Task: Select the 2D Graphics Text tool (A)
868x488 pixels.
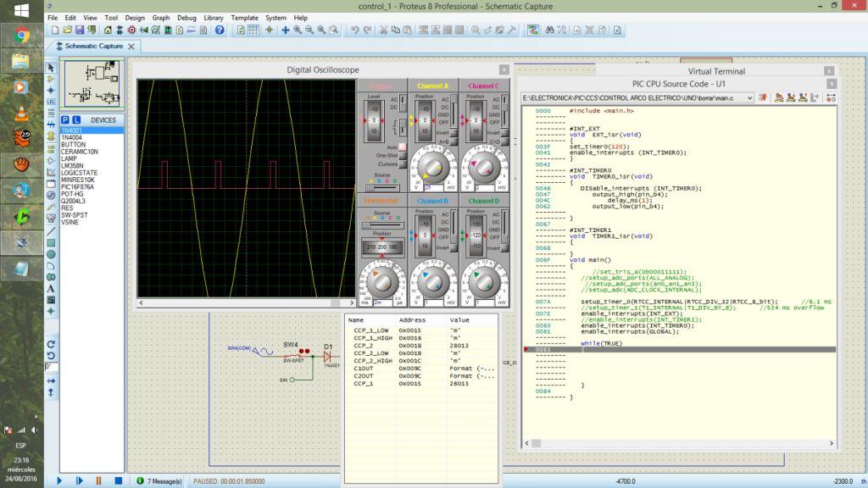Action: point(51,289)
